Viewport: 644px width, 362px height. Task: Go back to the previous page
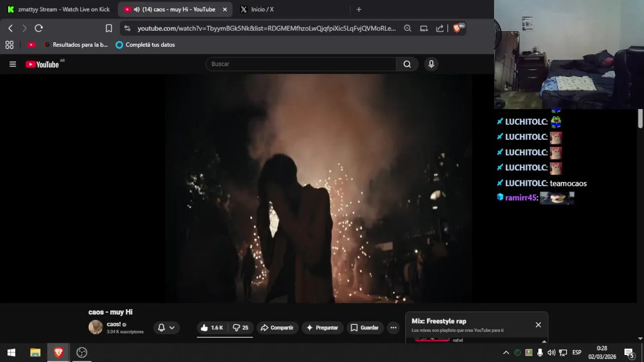[x=11, y=29]
